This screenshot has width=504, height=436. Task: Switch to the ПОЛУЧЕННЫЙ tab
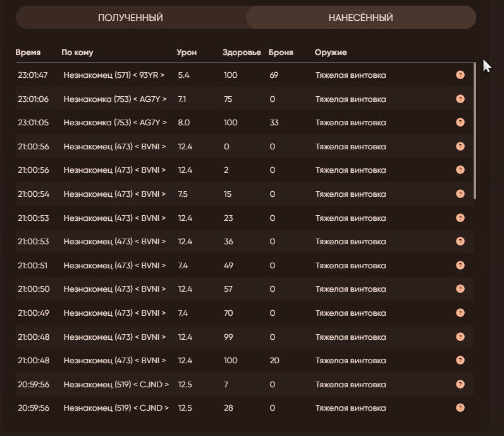pyautogui.click(x=130, y=17)
